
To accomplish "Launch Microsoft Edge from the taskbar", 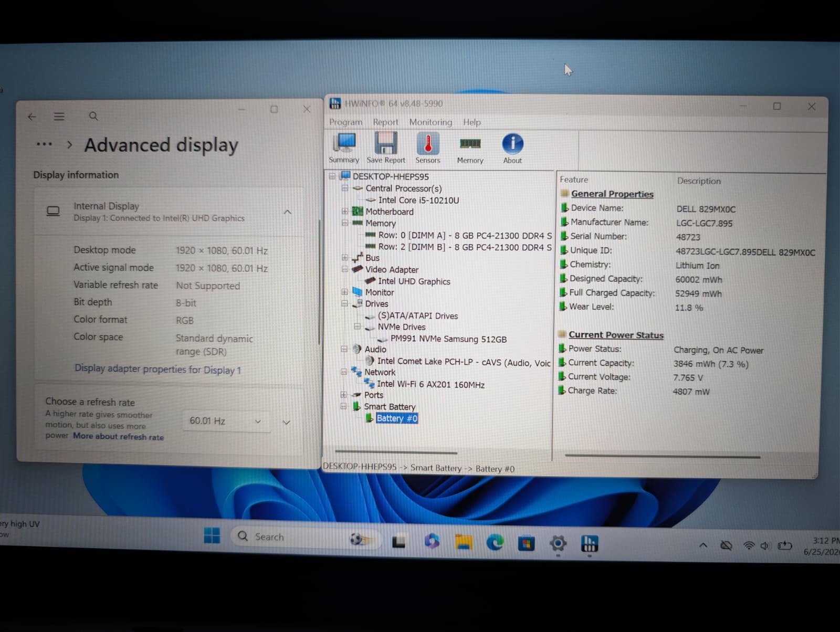I will 495,542.
